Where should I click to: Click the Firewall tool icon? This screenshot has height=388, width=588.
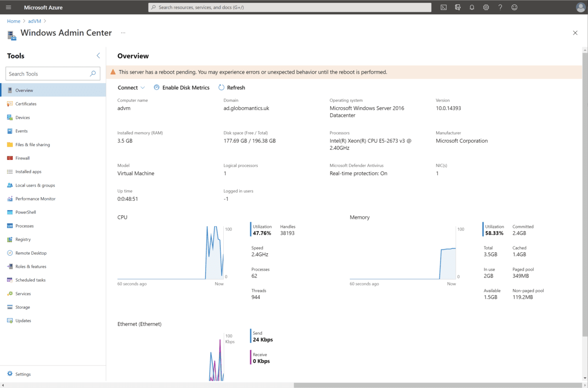pos(10,158)
